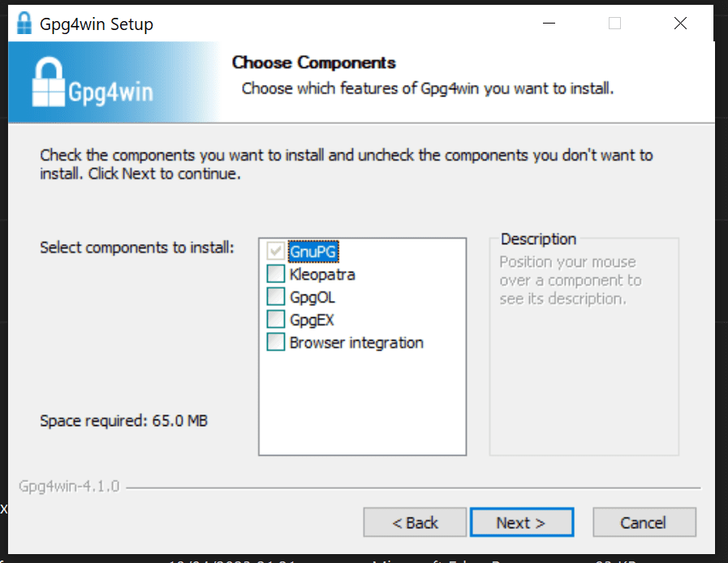Close the Gpg4win Setup dialog
728x563 pixels.
pos(680,24)
